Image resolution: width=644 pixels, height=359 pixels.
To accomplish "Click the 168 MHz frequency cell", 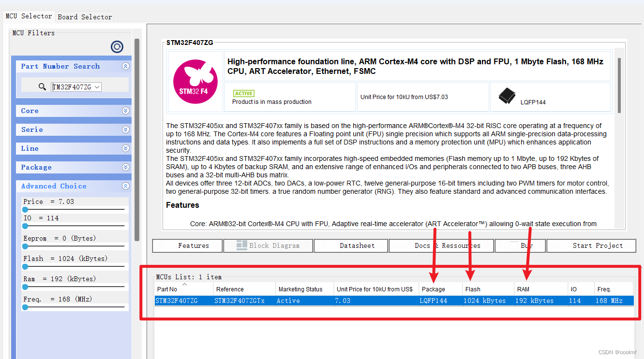I will [x=614, y=301].
